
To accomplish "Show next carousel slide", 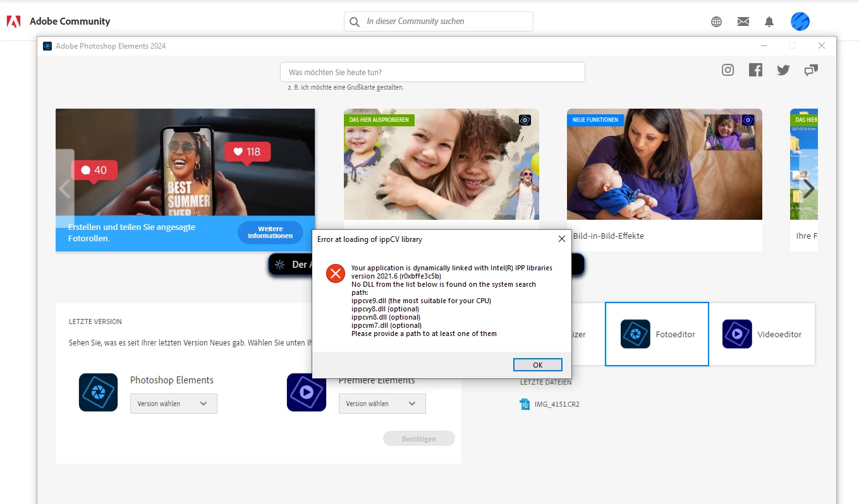I will [808, 188].
